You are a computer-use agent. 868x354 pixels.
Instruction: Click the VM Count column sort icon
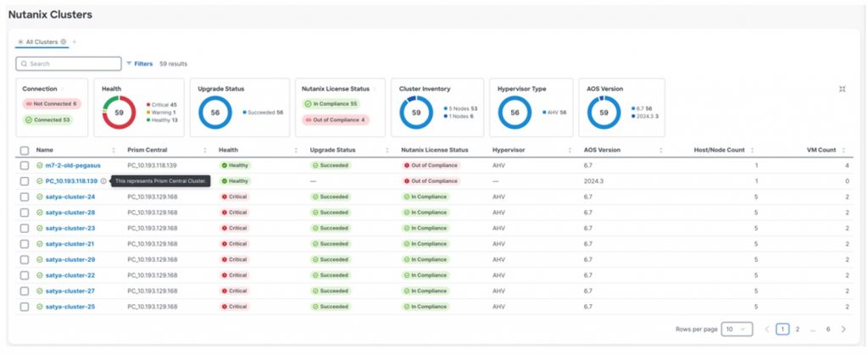pyautogui.click(x=843, y=150)
